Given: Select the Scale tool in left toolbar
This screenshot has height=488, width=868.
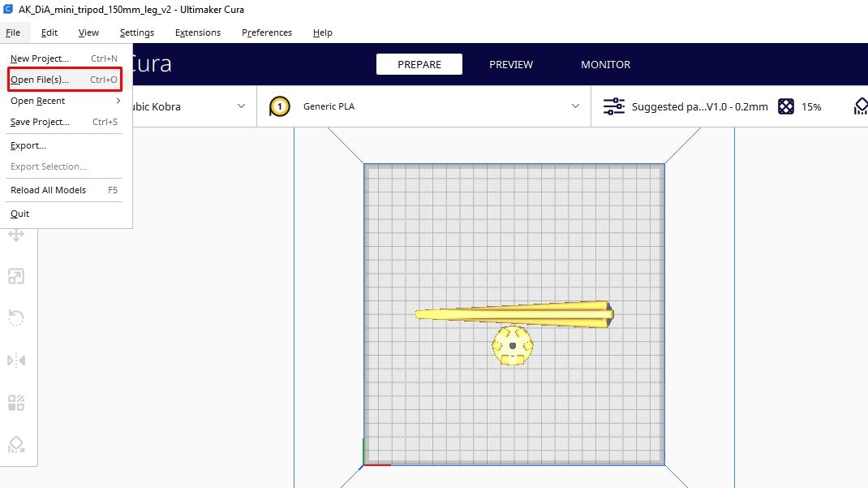Looking at the screenshot, I should click(x=16, y=276).
